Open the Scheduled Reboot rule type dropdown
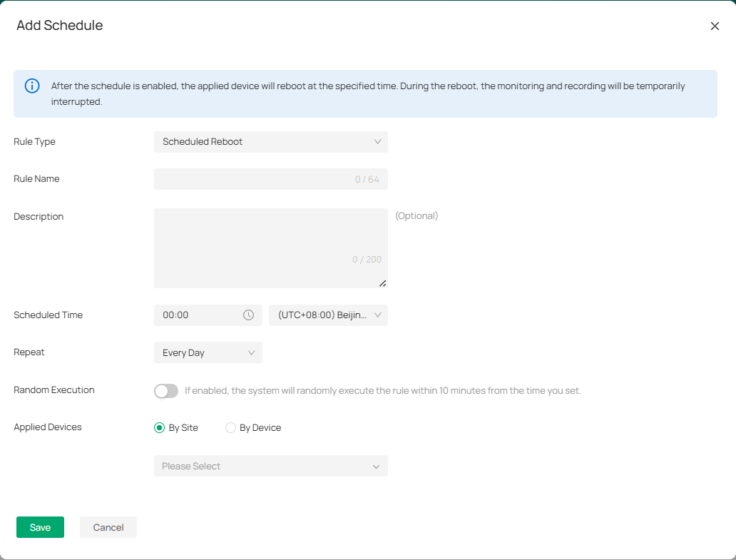The width and height of the screenshot is (736, 560). [264, 142]
